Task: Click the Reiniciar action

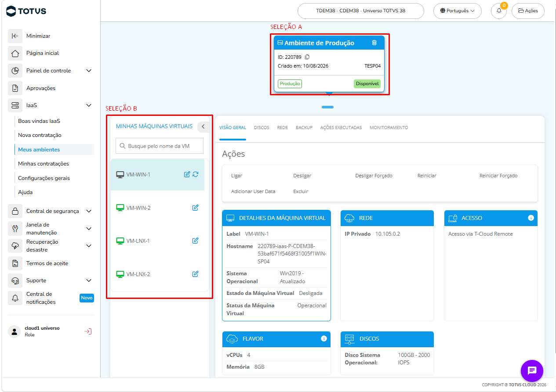Action: 427,176
